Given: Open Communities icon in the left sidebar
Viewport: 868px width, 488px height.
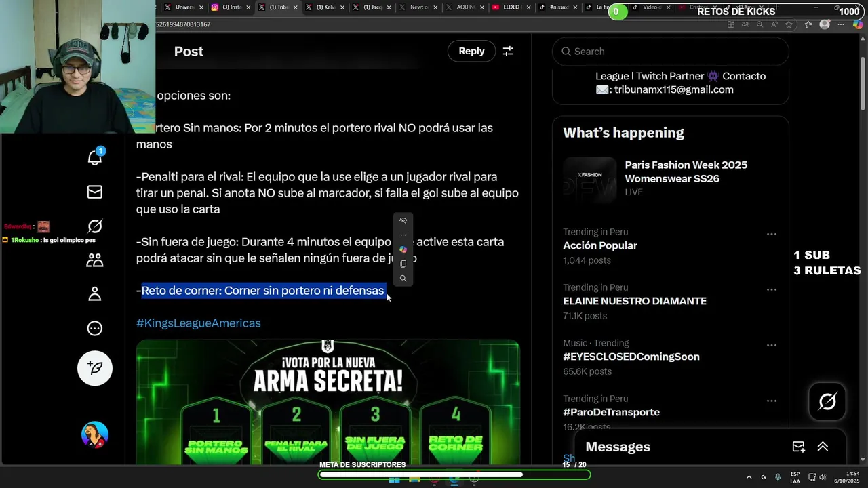Looking at the screenshot, I should (95, 260).
